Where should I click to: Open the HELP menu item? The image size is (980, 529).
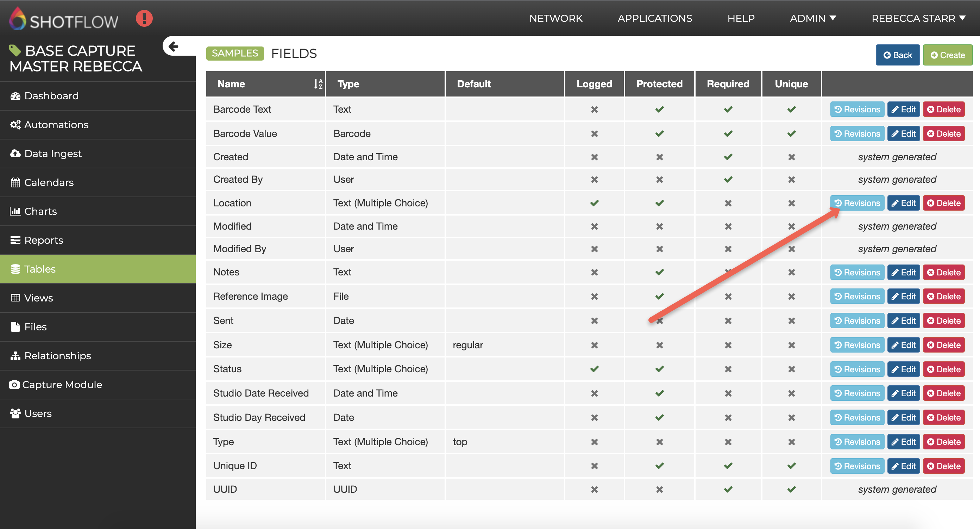pyautogui.click(x=741, y=18)
